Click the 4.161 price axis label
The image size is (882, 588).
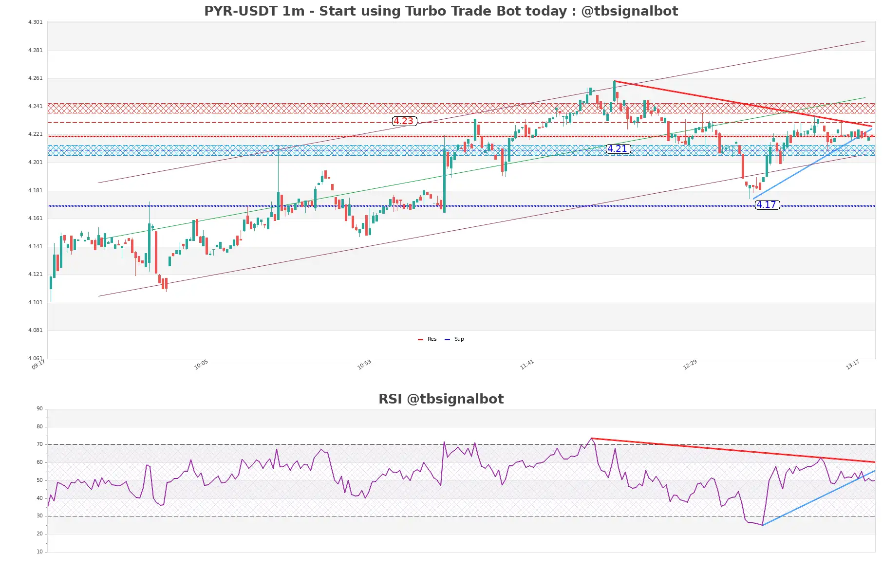[x=35, y=218]
